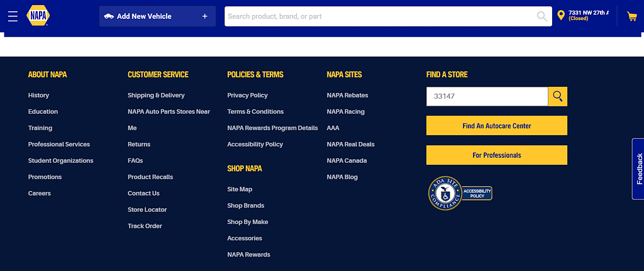This screenshot has width=644, height=271.
Task: Open the Accessibility Policy text link
Action: coord(255,145)
